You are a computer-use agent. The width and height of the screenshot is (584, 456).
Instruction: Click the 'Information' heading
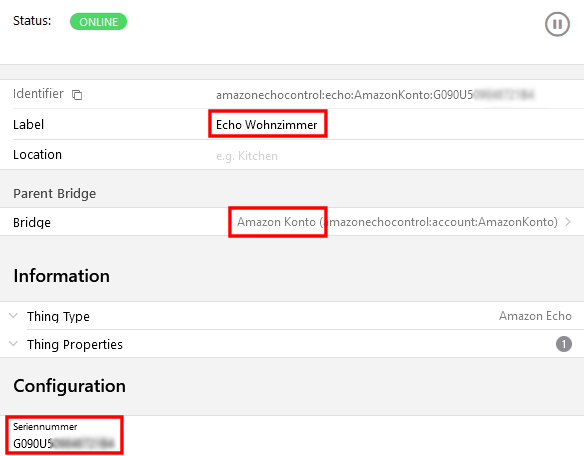(61, 276)
